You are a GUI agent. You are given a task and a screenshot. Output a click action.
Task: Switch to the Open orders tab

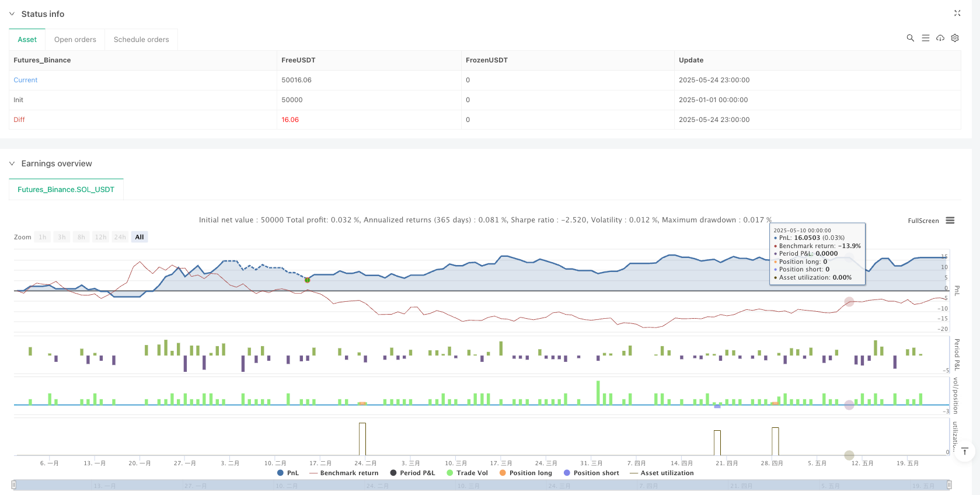tap(75, 40)
